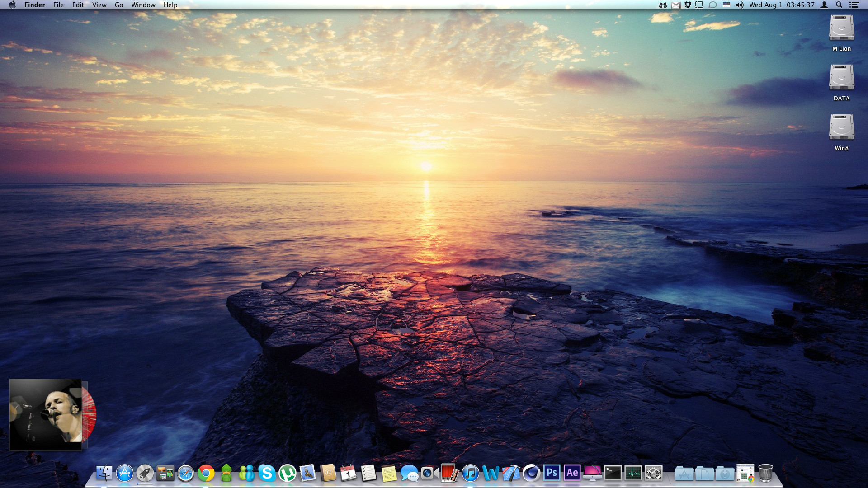The width and height of the screenshot is (868, 488).
Task: Open the Trash in the Dock
Action: point(765,473)
